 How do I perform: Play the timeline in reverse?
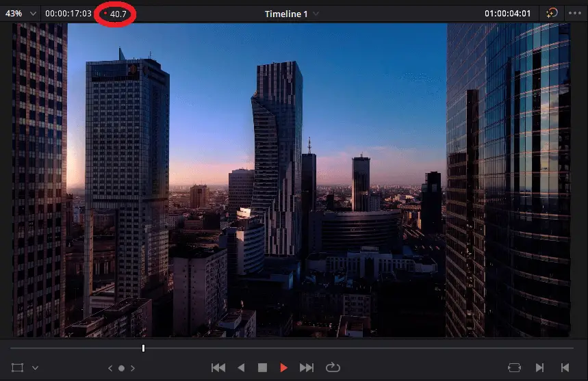241,368
